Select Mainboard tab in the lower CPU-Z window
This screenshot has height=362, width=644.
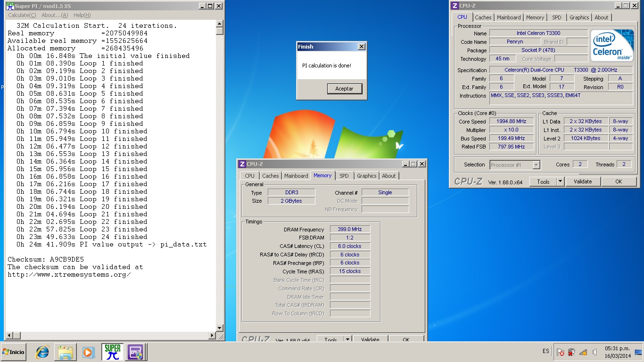[x=297, y=176]
